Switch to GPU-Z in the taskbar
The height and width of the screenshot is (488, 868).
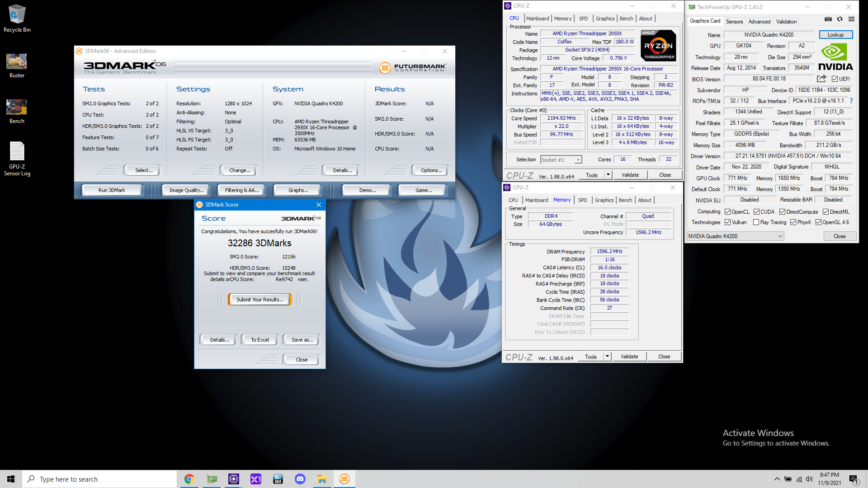coord(212,479)
